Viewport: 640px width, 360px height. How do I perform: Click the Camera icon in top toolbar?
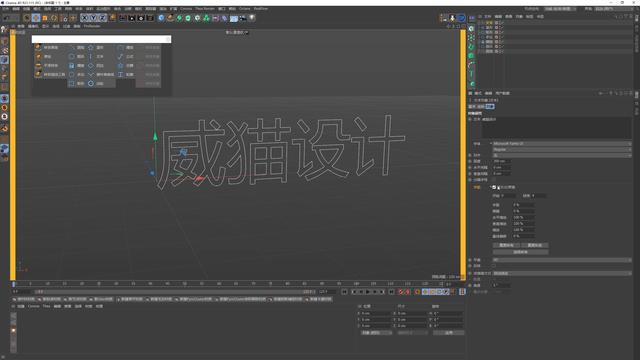point(243,18)
